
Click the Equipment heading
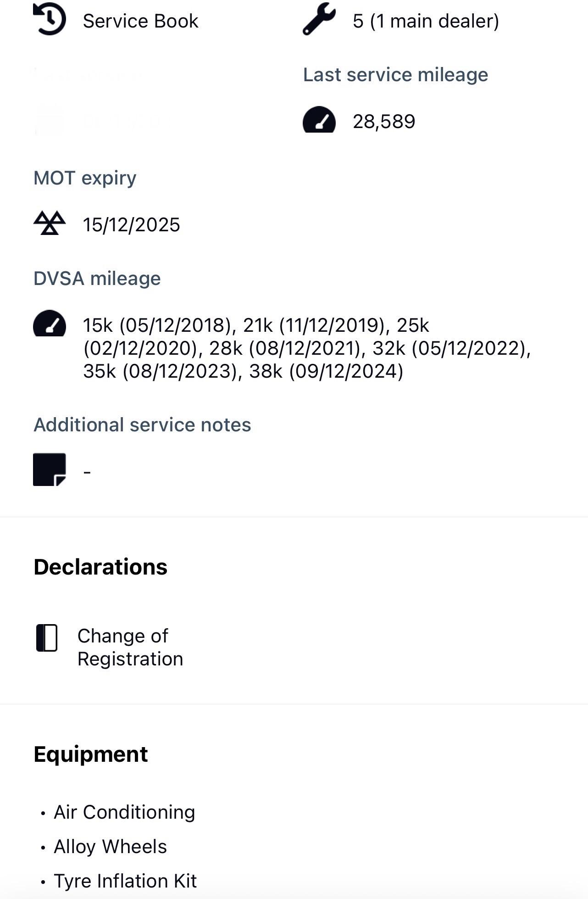pos(91,754)
